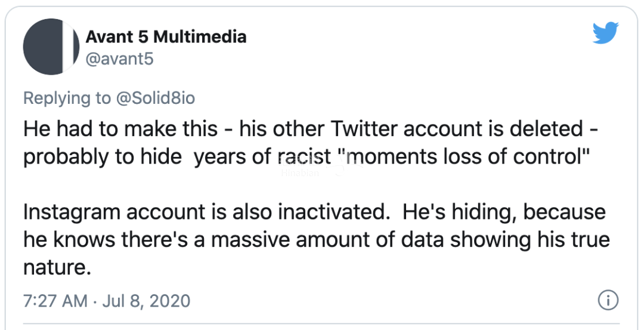Open the Avant 5 Multimedia display name

(166, 37)
